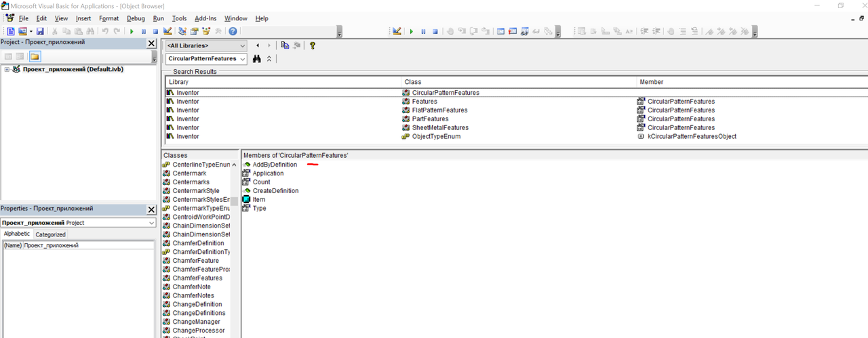The width and height of the screenshot is (868, 338).
Task: Open the Edit menu
Action: (x=41, y=18)
